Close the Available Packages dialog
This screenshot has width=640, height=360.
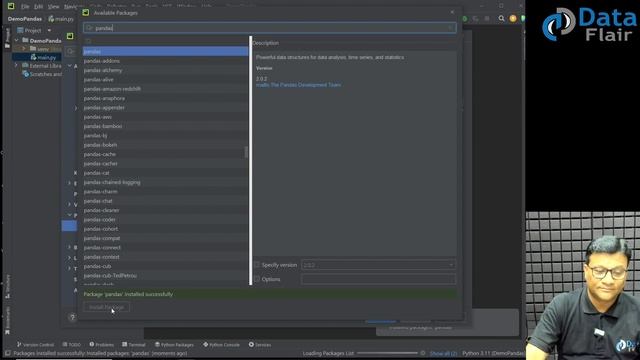point(452,12)
